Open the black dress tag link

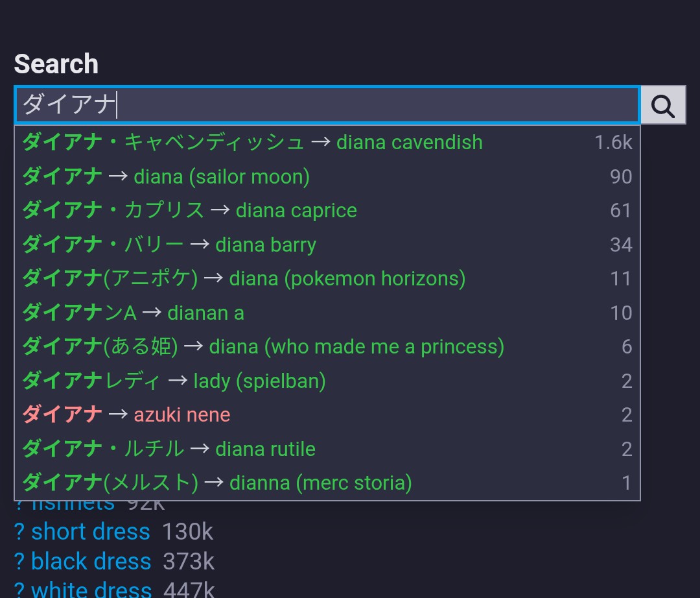(x=91, y=562)
